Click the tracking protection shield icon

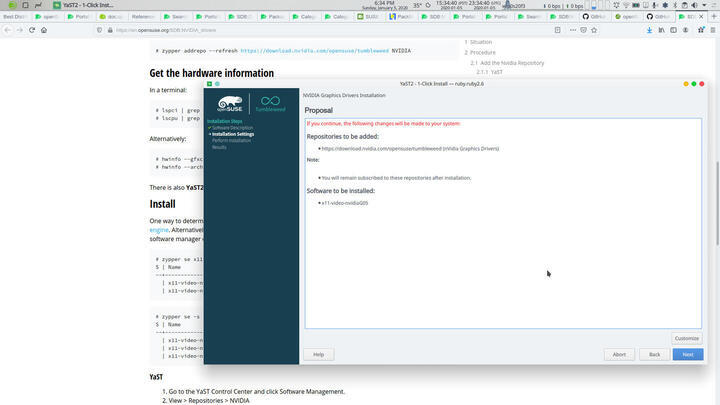99,30
